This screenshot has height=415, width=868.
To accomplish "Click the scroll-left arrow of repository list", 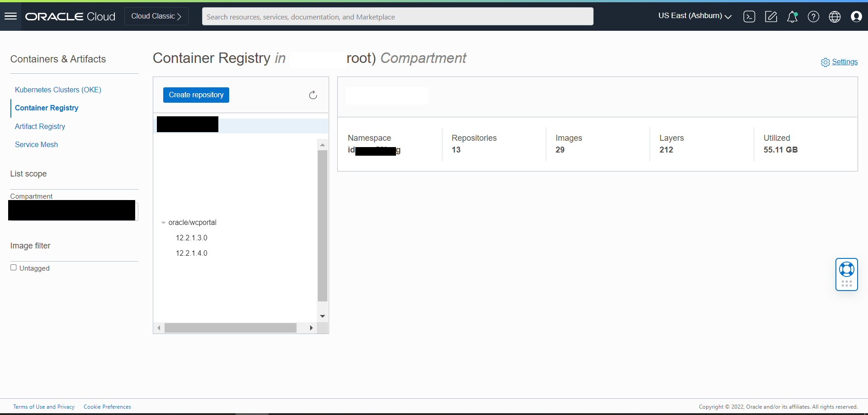I will pyautogui.click(x=159, y=328).
